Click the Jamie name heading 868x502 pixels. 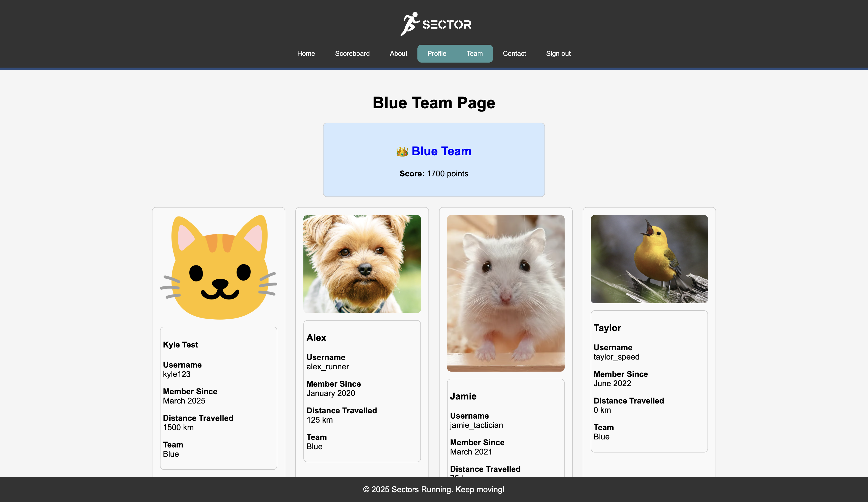463,396
